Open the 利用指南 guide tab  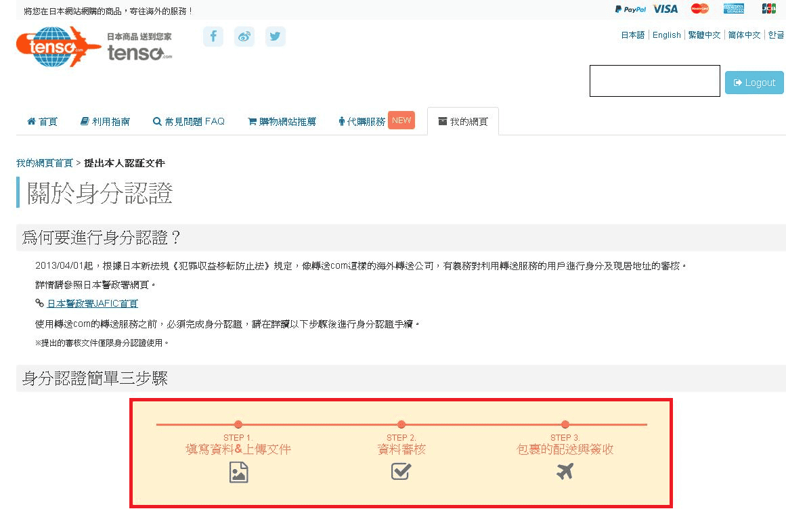click(x=105, y=122)
